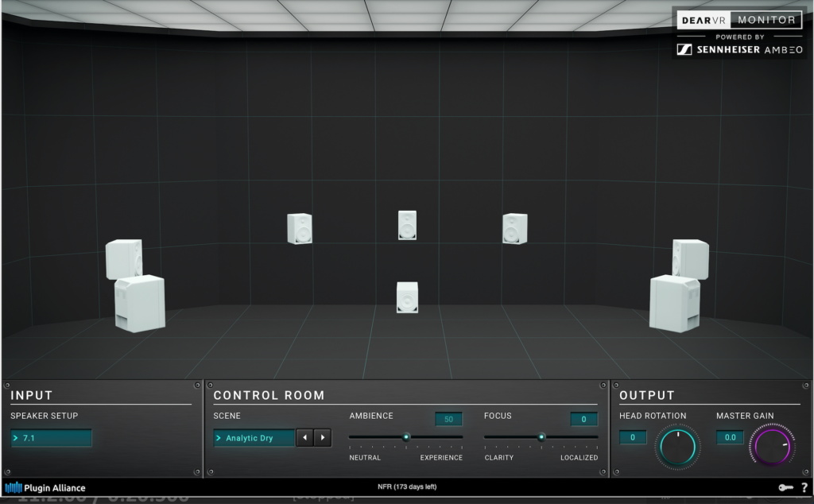Viewport: 814px width, 504px height.
Task: Click the upper speaker on far right
Action: (x=690, y=258)
